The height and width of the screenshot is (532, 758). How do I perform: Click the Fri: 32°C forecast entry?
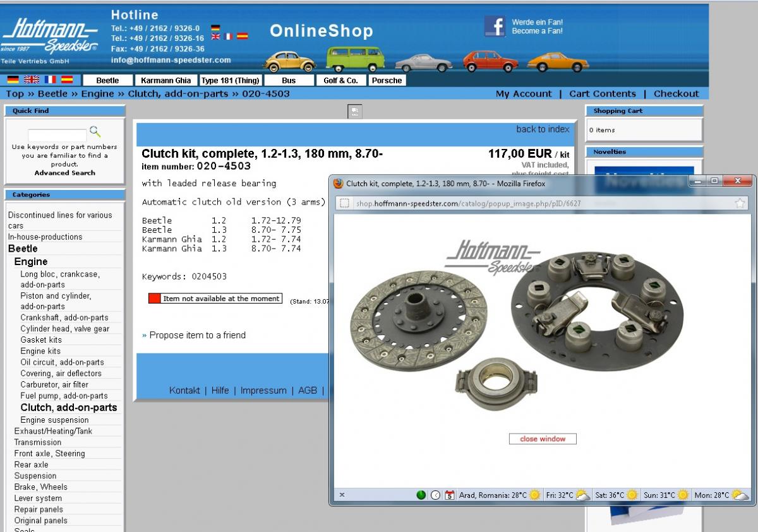pos(568,495)
